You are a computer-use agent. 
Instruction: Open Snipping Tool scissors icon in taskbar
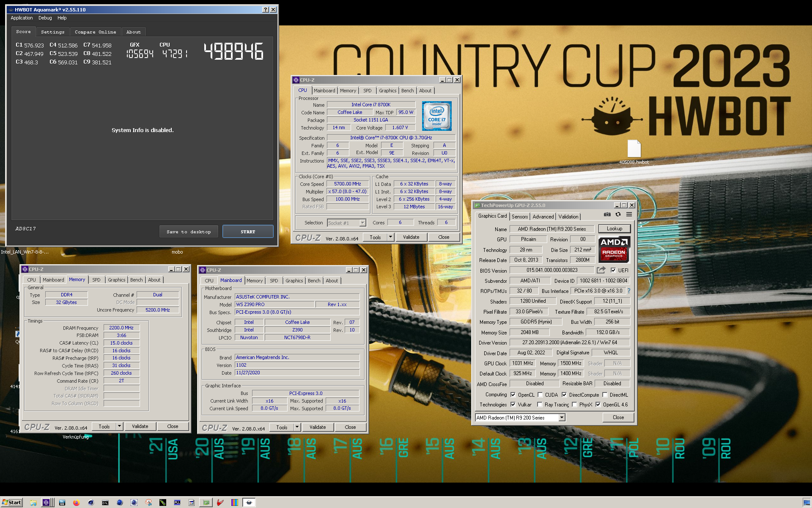pyautogui.click(x=148, y=502)
